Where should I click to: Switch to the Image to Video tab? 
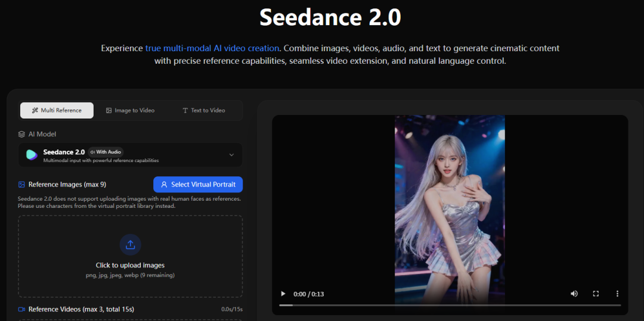point(130,110)
